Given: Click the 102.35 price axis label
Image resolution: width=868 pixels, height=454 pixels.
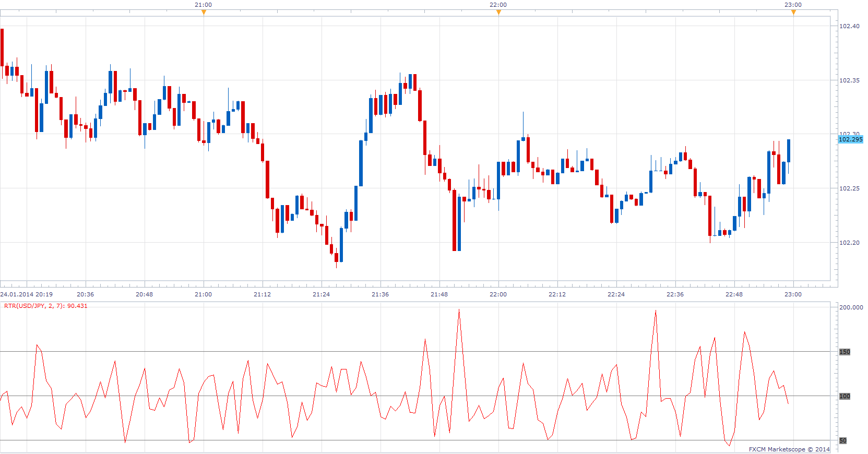Looking at the screenshot, I should tap(849, 80).
